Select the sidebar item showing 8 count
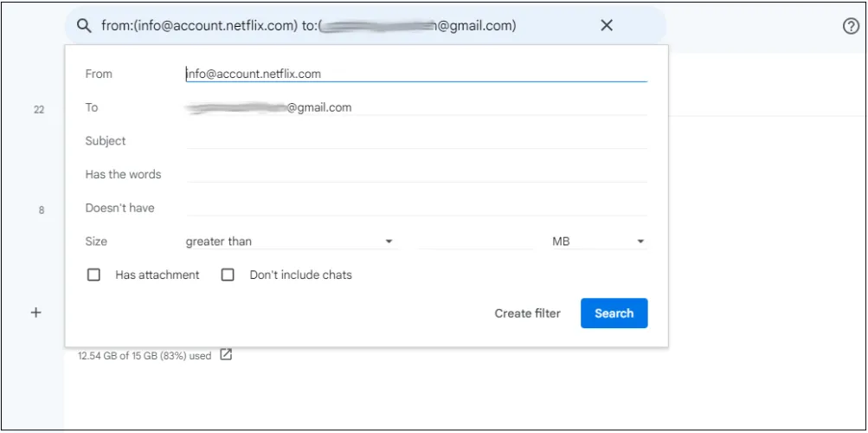The width and height of the screenshot is (868, 433). pos(41,210)
